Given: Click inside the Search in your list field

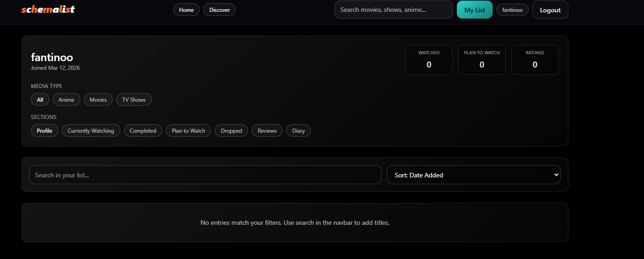Looking at the screenshot, I should [x=205, y=175].
